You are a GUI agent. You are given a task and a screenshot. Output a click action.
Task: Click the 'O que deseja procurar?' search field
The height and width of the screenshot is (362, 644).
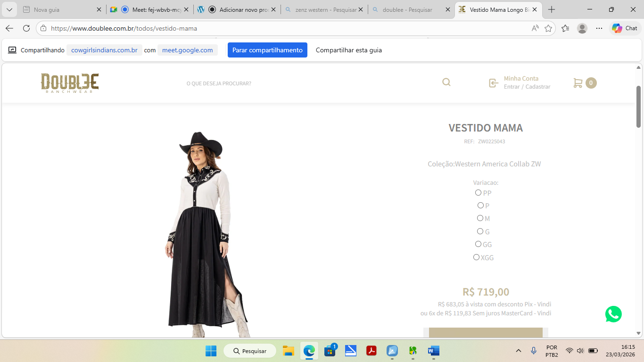pos(219,82)
